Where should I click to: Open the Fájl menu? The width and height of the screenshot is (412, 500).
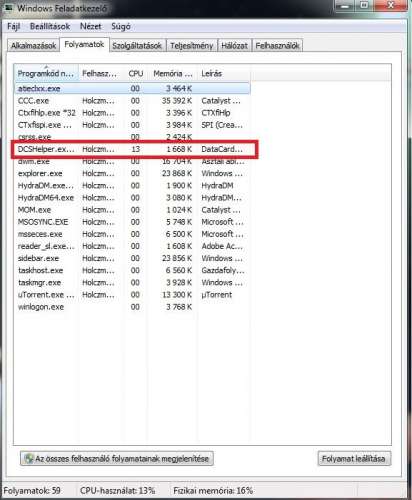click(14, 26)
